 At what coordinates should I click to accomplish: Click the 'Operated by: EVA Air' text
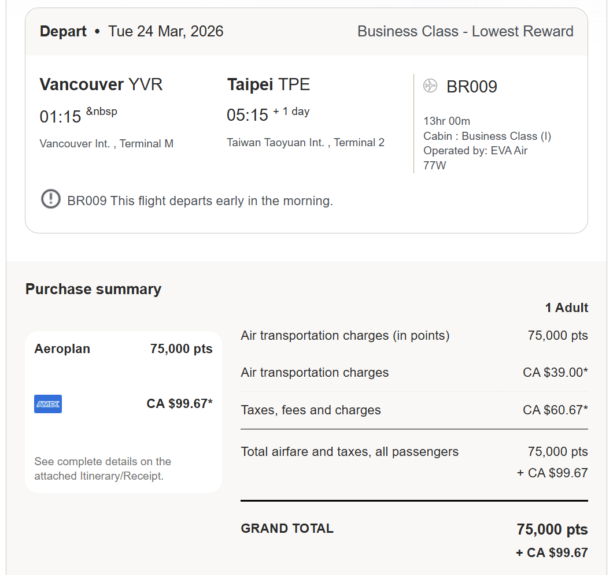point(475,151)
